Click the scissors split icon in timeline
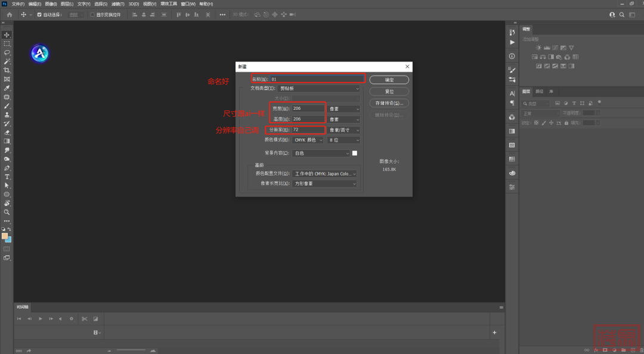Image resolution: width=644 pixels, height=354 pixels. (x=85, y=319)
